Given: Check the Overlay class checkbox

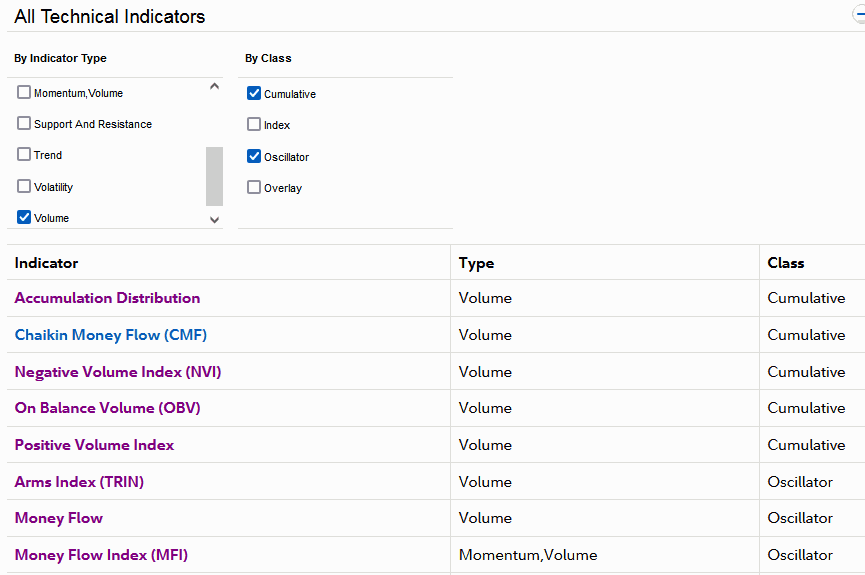Looking at the screenshot, I should [254, 187].
